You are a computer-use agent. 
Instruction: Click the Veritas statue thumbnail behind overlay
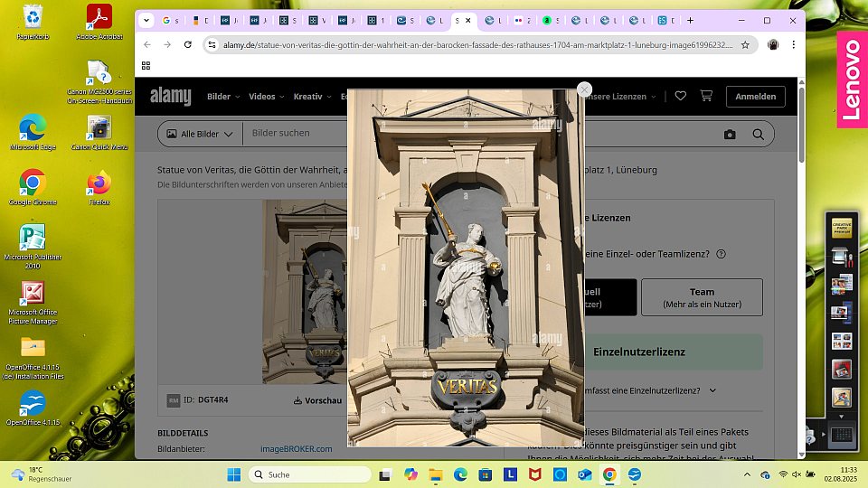coord(305,292)
